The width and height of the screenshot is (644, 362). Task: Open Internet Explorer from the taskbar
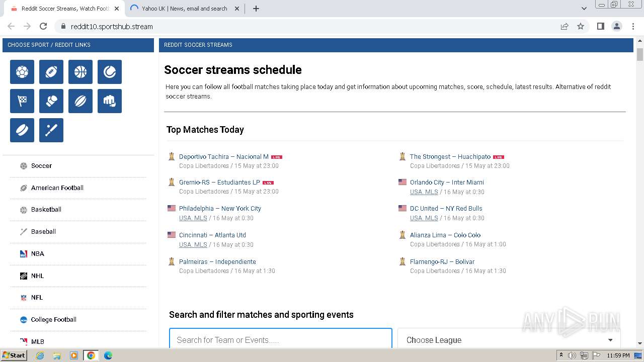click(x=40, y=355)
